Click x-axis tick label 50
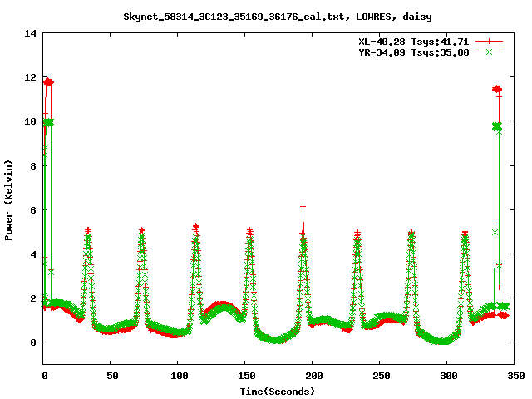 [112, 376]
